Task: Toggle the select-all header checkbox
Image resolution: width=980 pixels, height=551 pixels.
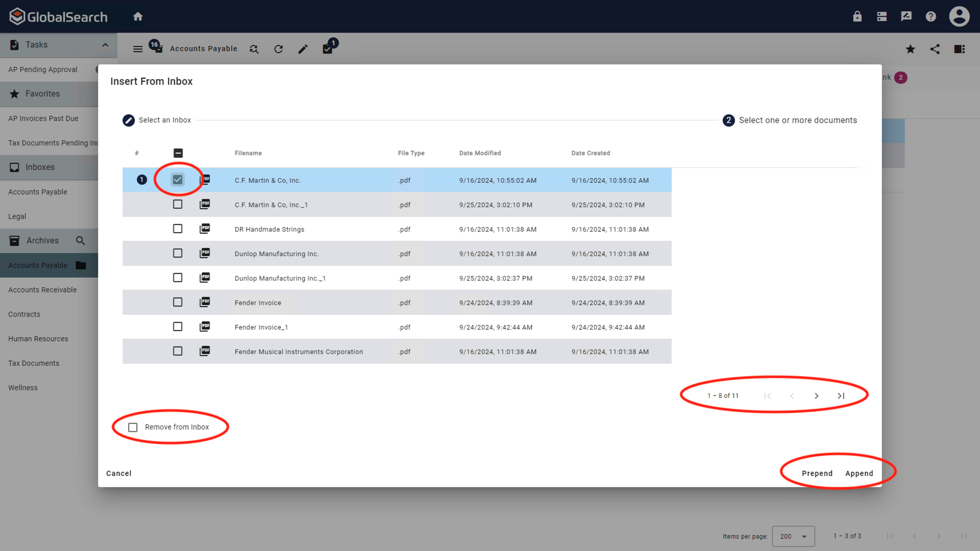Action: click(178, 153)
